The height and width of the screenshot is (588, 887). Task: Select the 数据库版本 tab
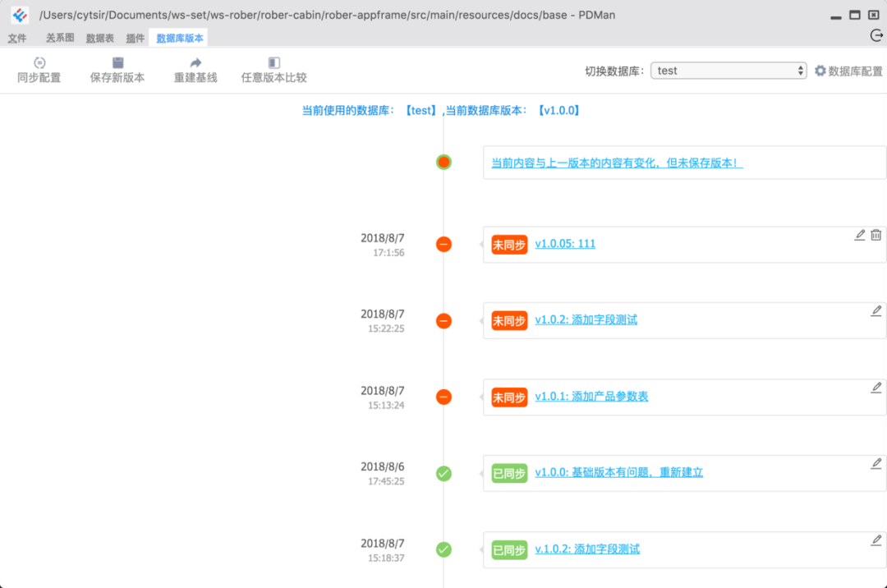click(179, 38)
